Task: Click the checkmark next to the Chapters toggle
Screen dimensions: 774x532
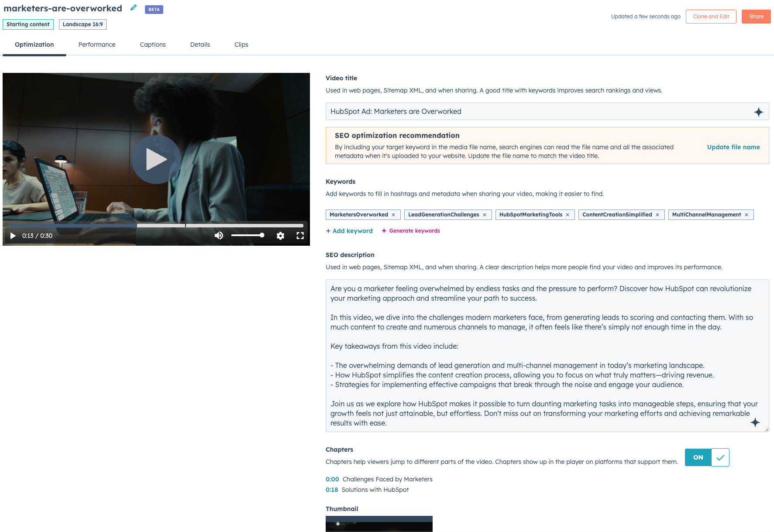Action: pos(721,457)
